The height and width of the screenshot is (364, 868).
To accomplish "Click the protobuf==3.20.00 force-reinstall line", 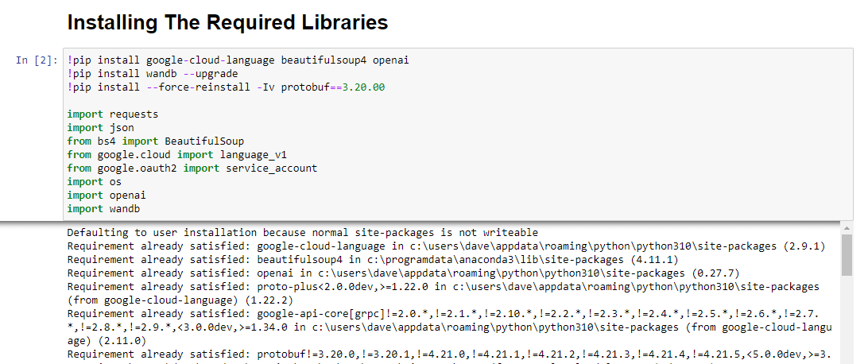I will (x=226, y=87).
